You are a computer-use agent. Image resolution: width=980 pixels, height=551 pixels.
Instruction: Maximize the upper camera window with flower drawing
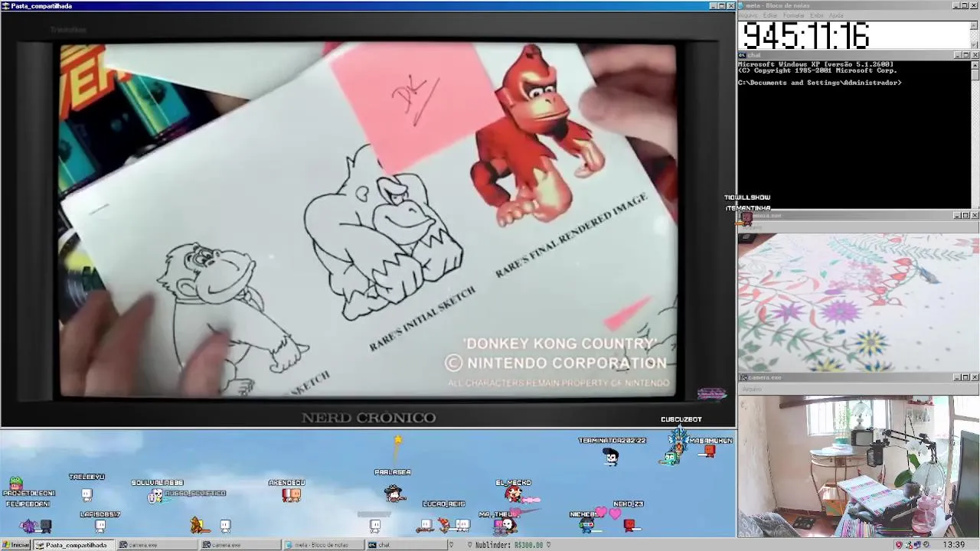point(965,216)
